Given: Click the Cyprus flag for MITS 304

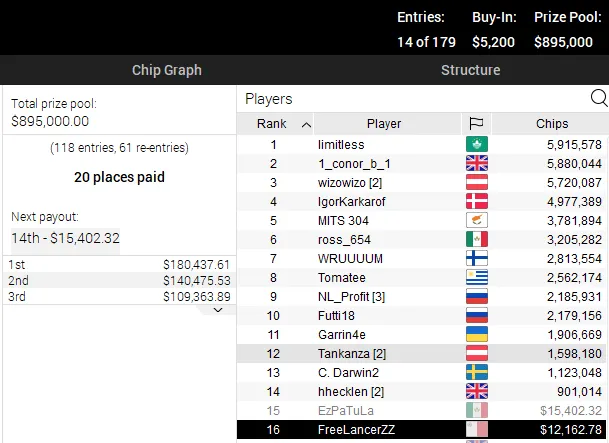Looking at the screenshot, I should 476,220.
